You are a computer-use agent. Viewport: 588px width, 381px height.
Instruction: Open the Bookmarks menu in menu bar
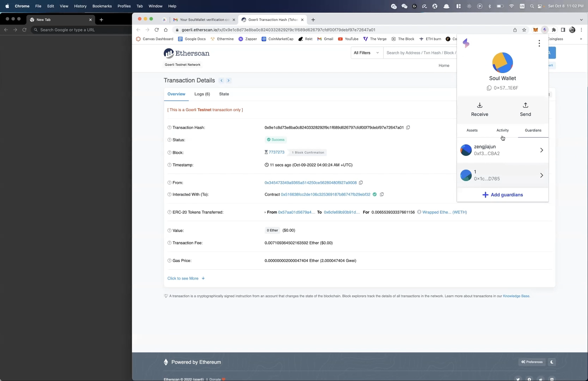(102, 6)
